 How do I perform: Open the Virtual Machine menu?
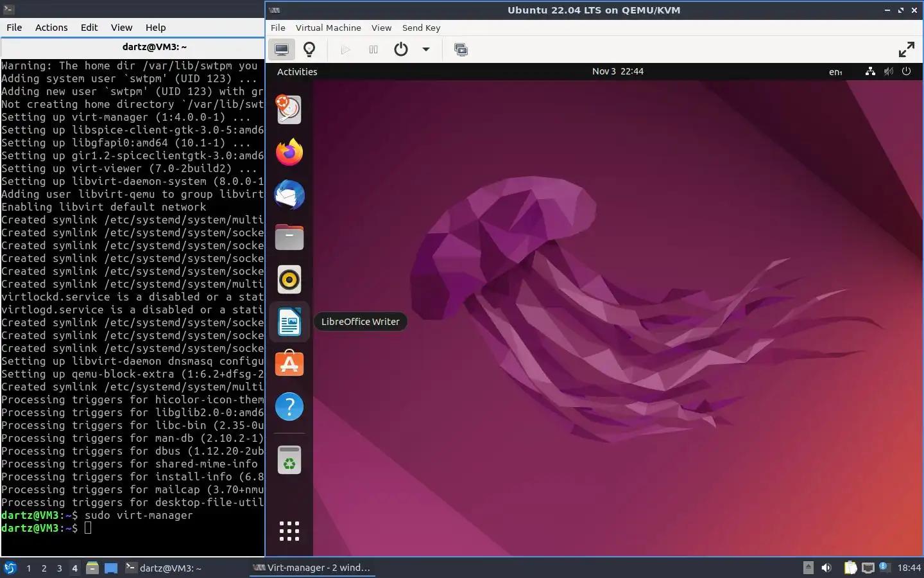(x=328, y=28)
